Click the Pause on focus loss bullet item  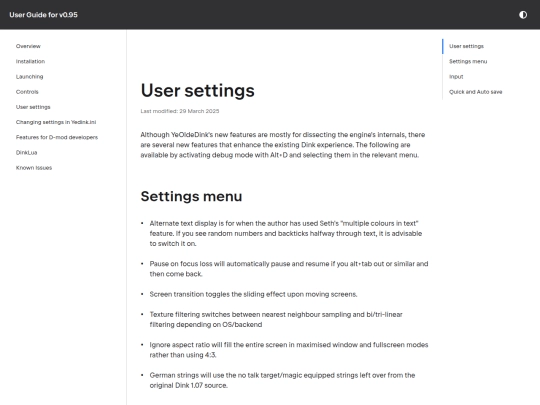coord(289,269)
